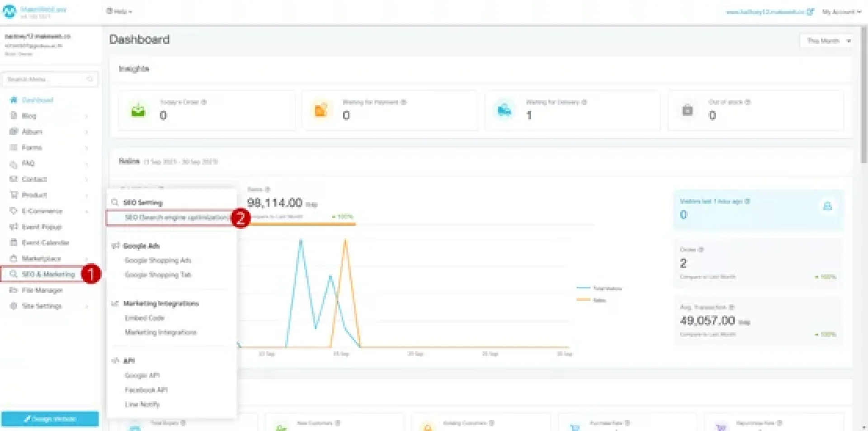Expand the Help menu in top bar
868x431 pixels.
click(x=119, y=11)
